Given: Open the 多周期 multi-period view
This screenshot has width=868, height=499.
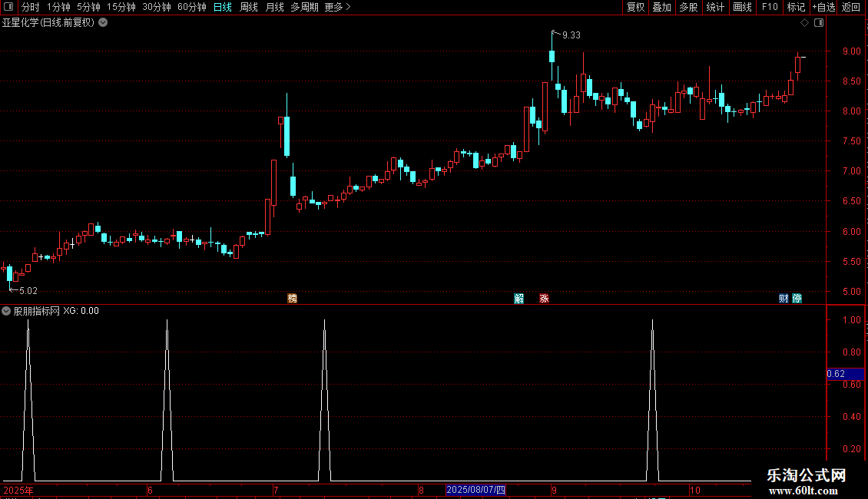Looking at the screenshot, I should coord(304,7).
